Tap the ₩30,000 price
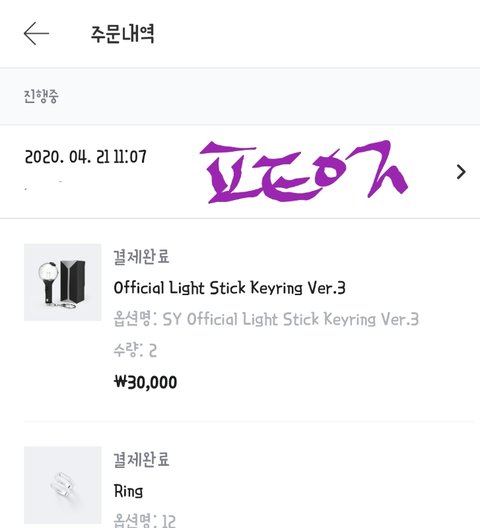The image size is (480, 528). coord(146,382)
